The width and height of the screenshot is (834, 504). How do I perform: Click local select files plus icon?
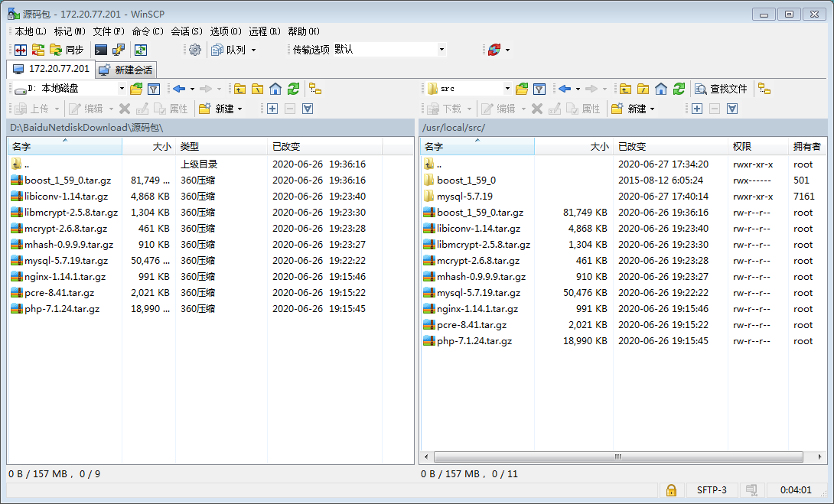pos(272,109)
